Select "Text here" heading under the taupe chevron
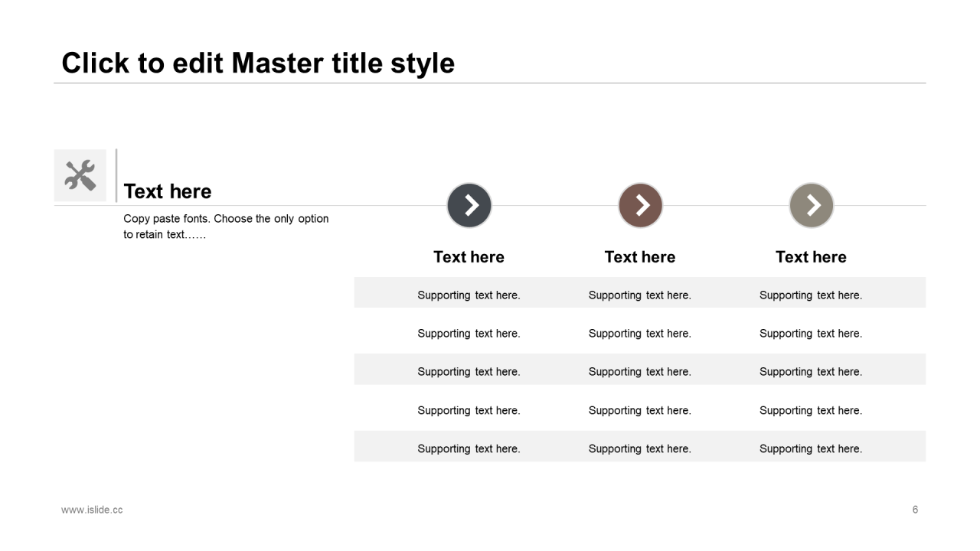The width and height of the screenshot is (980, 551). coord(811,257)
